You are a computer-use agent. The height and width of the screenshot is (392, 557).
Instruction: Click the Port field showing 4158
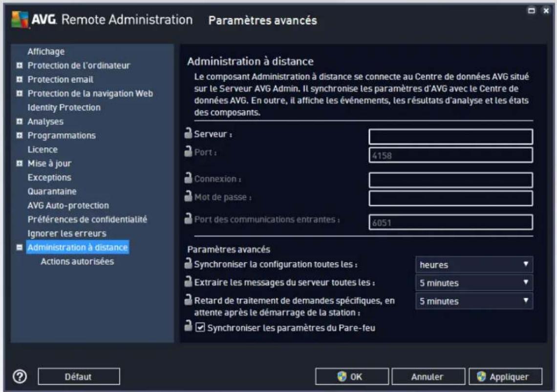pyautogui.click(x=451, y=155)
